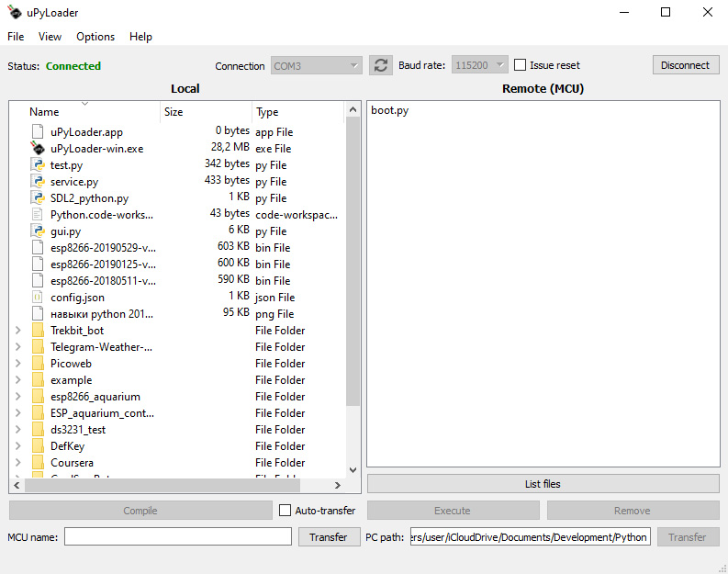Enable the Issue reset checkbox

pos(520,65)
